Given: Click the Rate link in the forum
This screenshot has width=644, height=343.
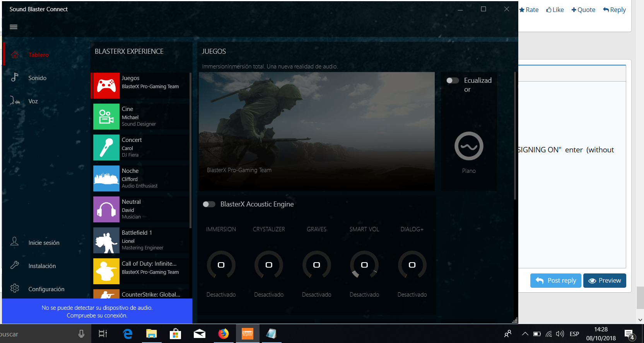Looking at the screenshot, I should coord(529,10).
